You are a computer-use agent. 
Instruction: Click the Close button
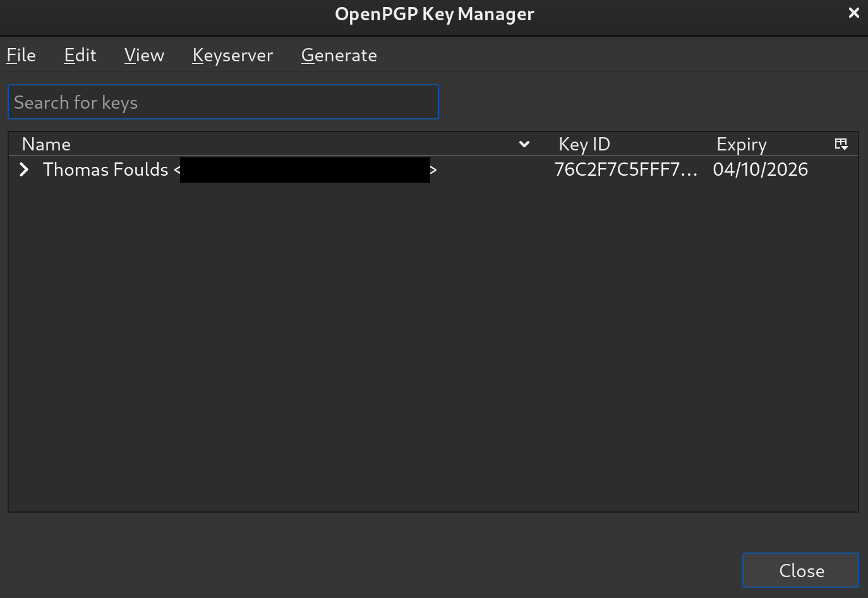click(x=800, y=570)
